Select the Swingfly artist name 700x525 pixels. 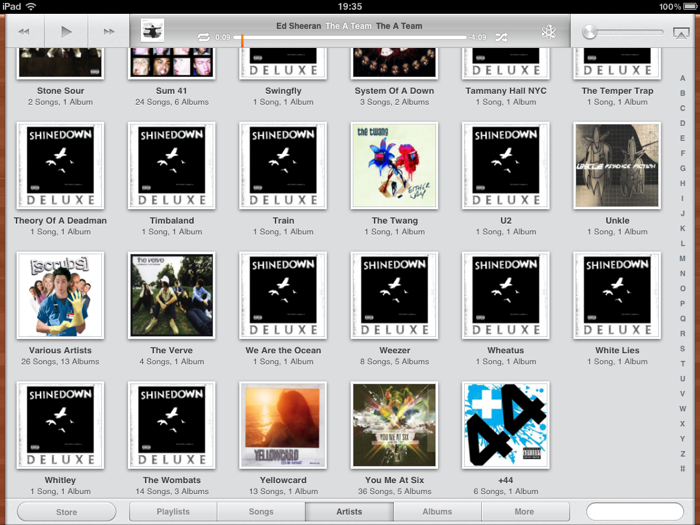pyautogui.click(x=283, y=91)
